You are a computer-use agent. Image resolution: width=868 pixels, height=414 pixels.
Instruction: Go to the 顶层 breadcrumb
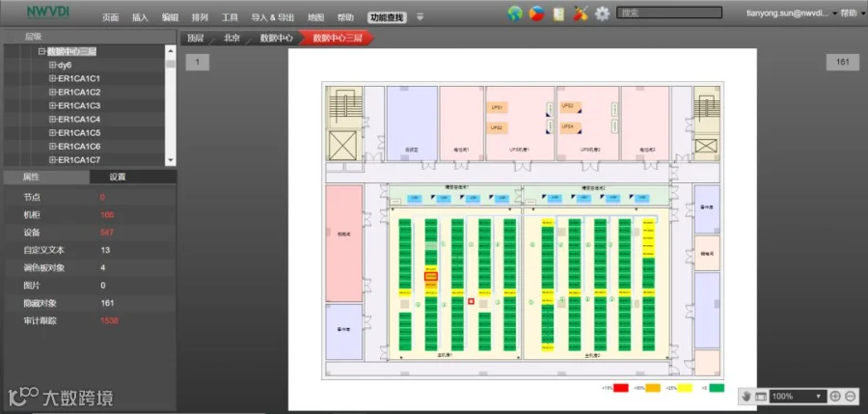(x=195, y=39)
